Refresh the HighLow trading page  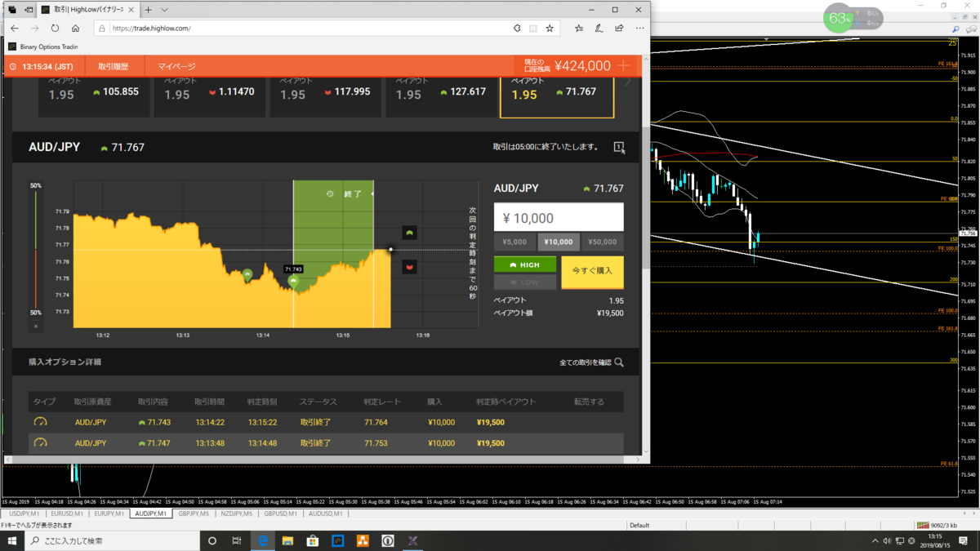click(55, 28)
